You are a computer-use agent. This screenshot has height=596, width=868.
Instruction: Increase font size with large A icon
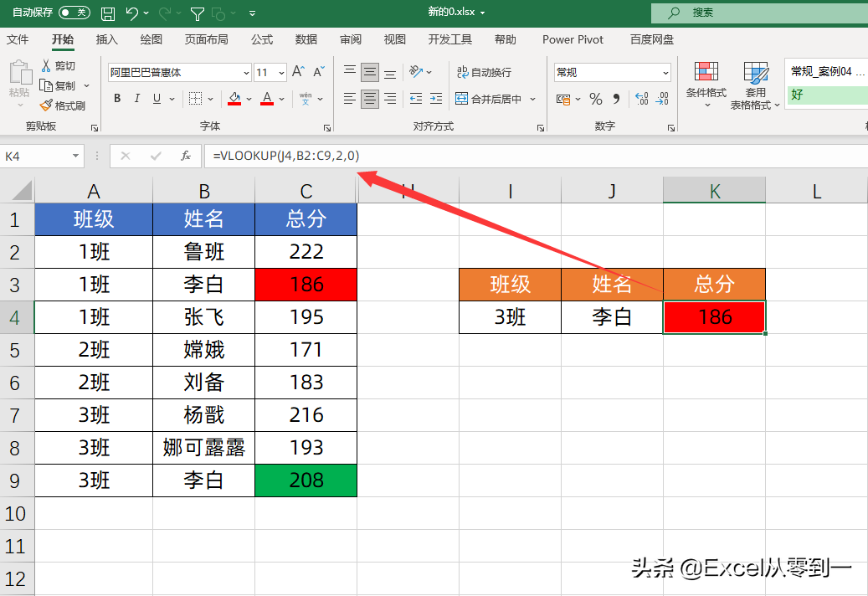tap(298, 71)
